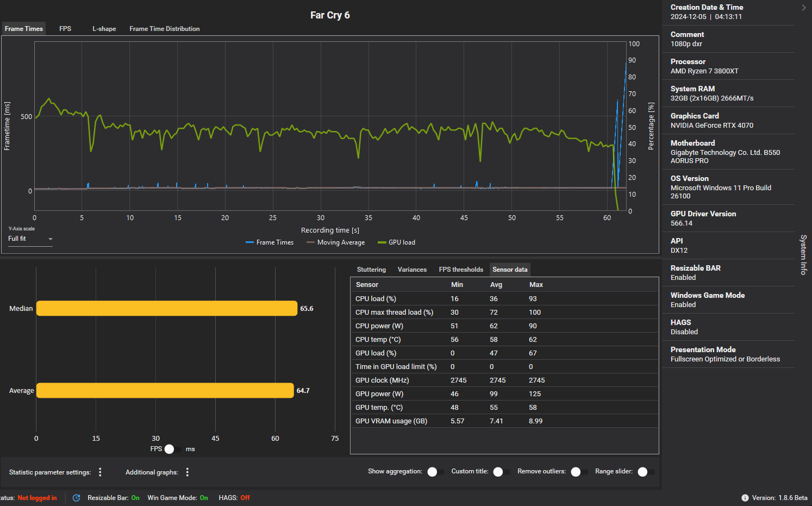This screenshot has height=506, width=812.
Task: Enable the Range slider switch
Action: pos(646,472)
